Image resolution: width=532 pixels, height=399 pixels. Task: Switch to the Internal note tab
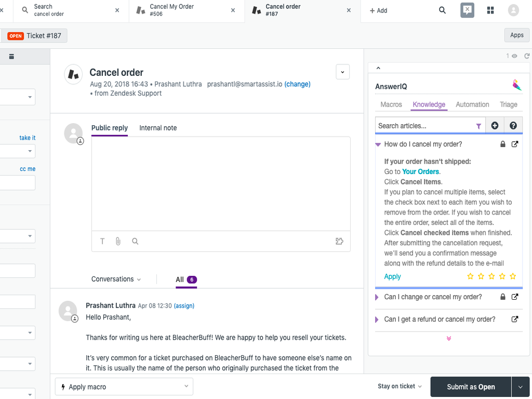(158, 128)
